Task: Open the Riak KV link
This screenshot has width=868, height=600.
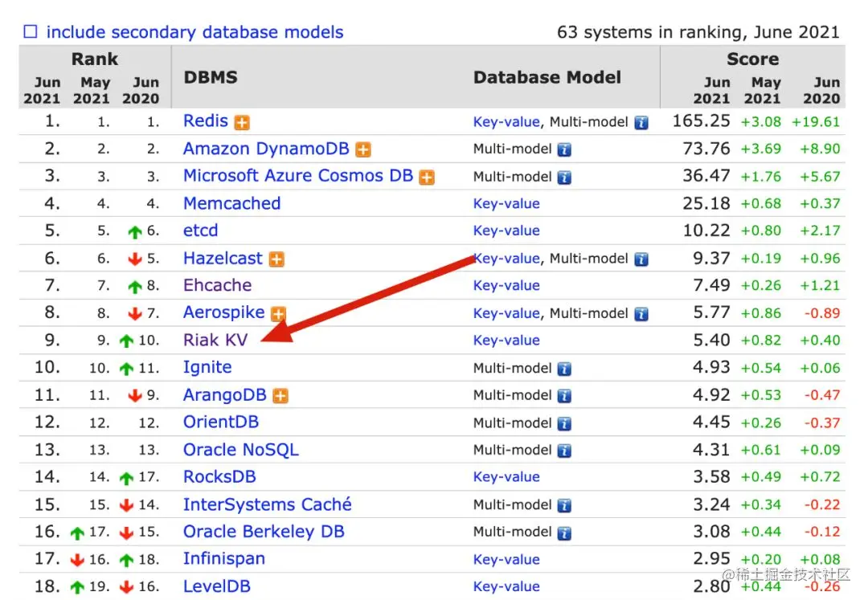Action: [x=215, y=340]
